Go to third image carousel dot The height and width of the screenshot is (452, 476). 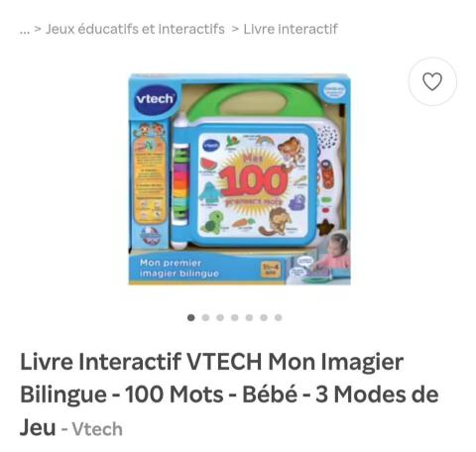click(220, 317)
